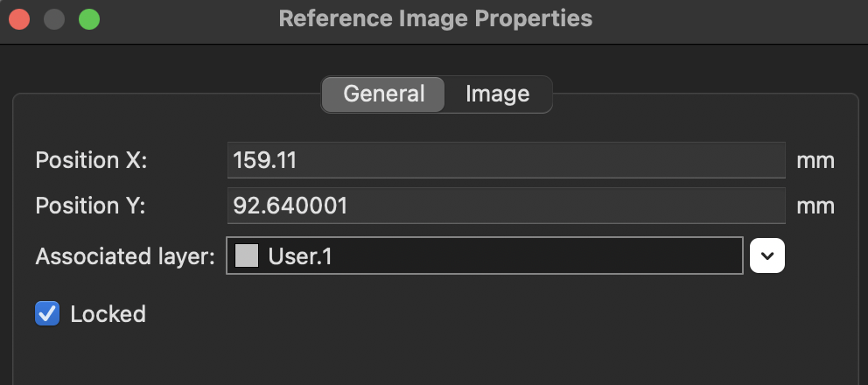Toggle the Locked checkbox
Image resolution: width=868 pixels, height=385 pixels.
pos(47,313)
